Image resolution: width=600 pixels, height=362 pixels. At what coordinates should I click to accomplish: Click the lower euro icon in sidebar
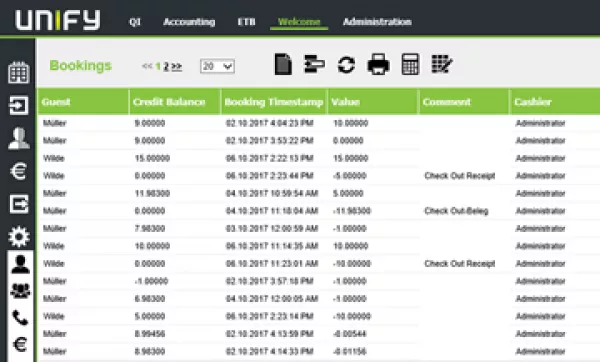pyautogui.click(x=20, y=344)
